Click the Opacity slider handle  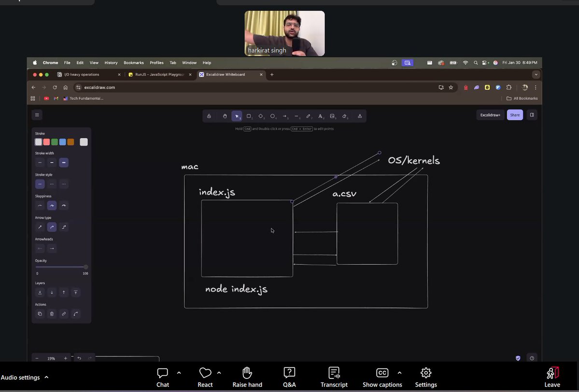point(85,266)
